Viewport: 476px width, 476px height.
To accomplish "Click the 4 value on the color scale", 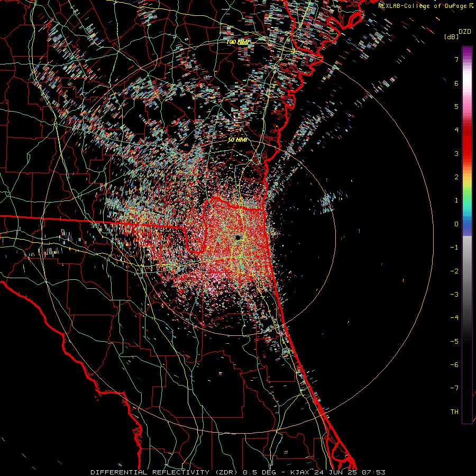I will pyautogui.click(x=456, y=130).
